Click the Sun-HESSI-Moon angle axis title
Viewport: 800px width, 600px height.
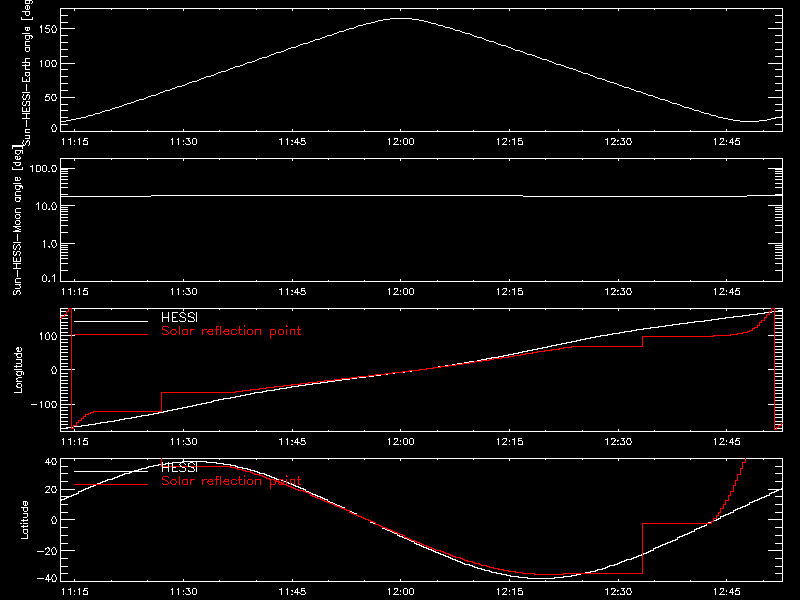17,220
